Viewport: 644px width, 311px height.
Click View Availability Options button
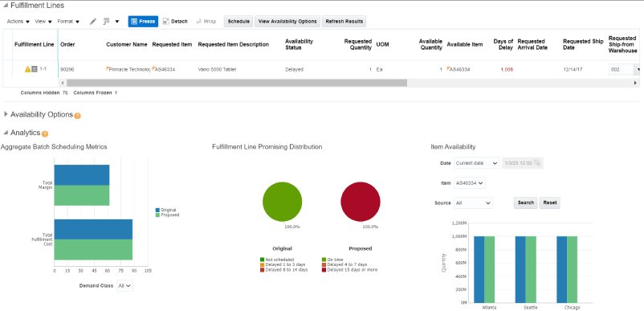pos(287,22)
